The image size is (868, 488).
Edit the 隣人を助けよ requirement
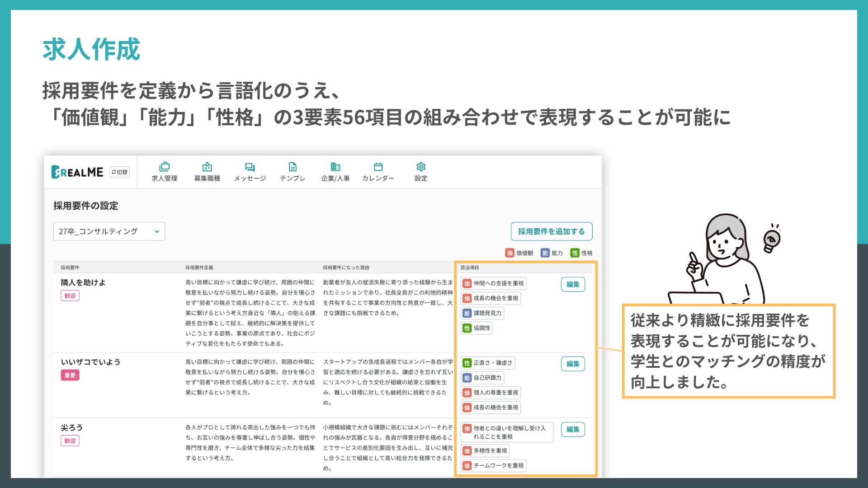point(572,284)
